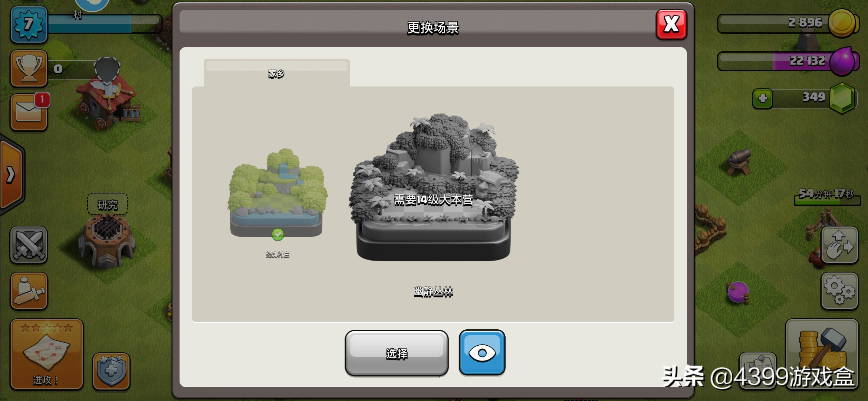Tap the 进攻 attack map button
Screen dimensions: 868x401
47,355
